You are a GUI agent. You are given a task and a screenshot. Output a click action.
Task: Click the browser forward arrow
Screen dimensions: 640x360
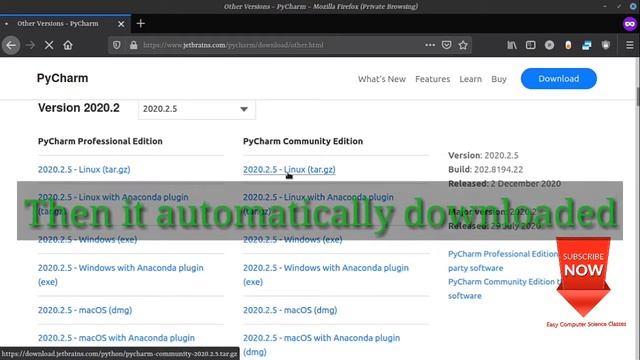30,45
